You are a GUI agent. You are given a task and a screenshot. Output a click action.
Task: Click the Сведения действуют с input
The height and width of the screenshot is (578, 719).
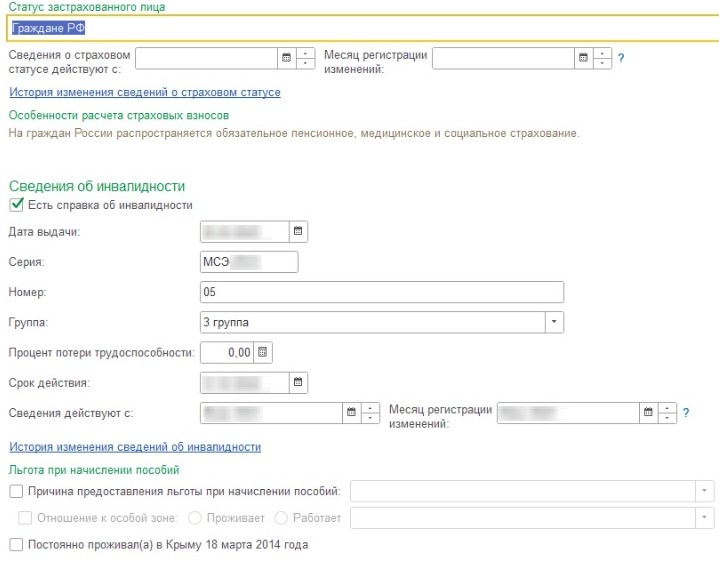[271, 413]
